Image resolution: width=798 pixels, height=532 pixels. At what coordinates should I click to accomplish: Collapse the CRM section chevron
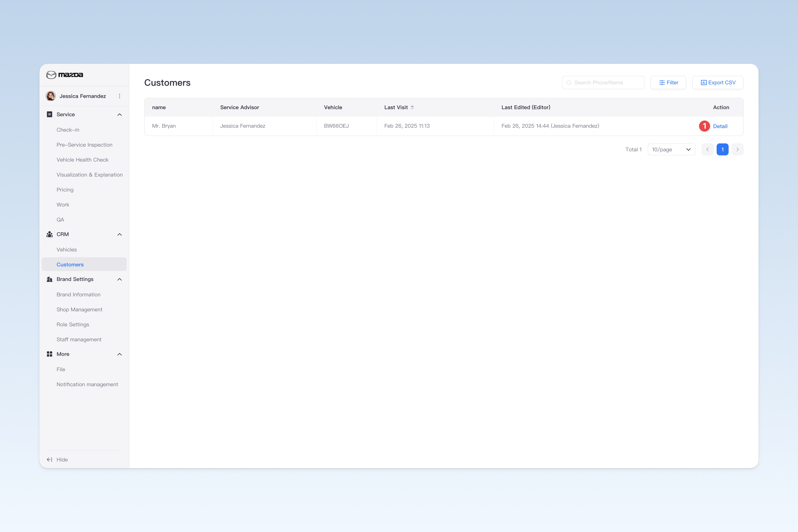(x=119, y=234)
